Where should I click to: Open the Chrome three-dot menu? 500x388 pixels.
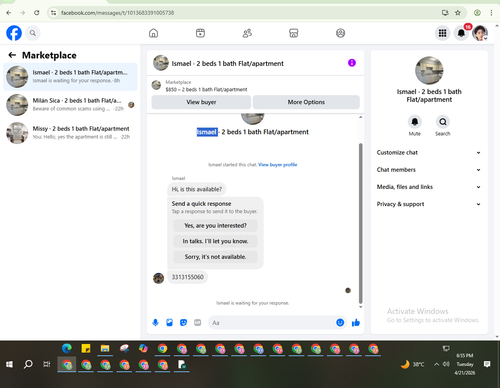pyautogui.click(x=491, y=13)
